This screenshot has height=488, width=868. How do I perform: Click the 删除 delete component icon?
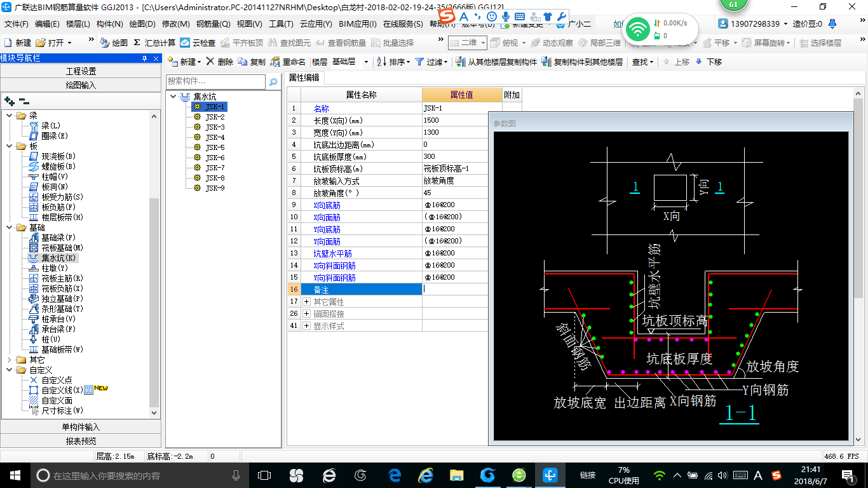pyautogui.click(x=210, y=62)
